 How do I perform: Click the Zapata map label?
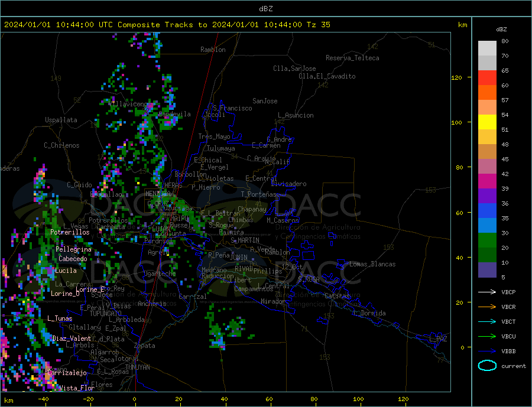tap(145, 346)
